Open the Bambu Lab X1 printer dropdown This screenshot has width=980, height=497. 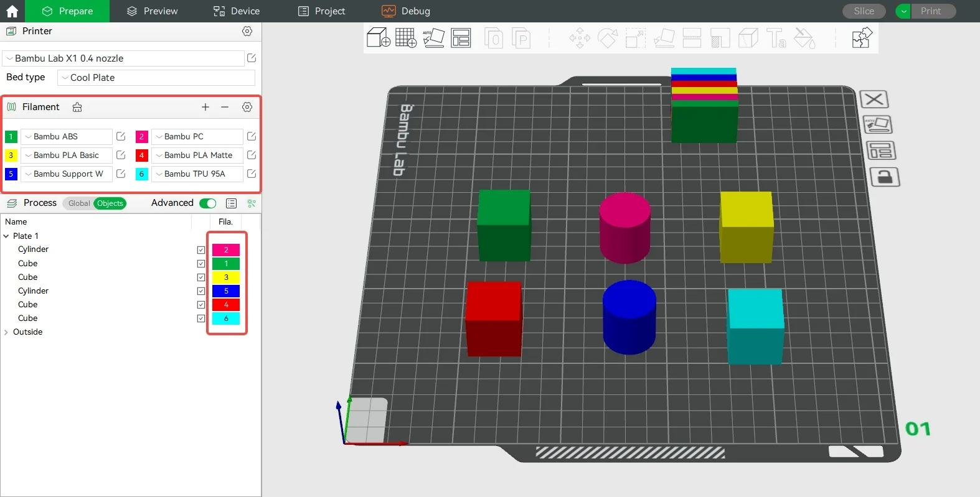pos(123,58)
